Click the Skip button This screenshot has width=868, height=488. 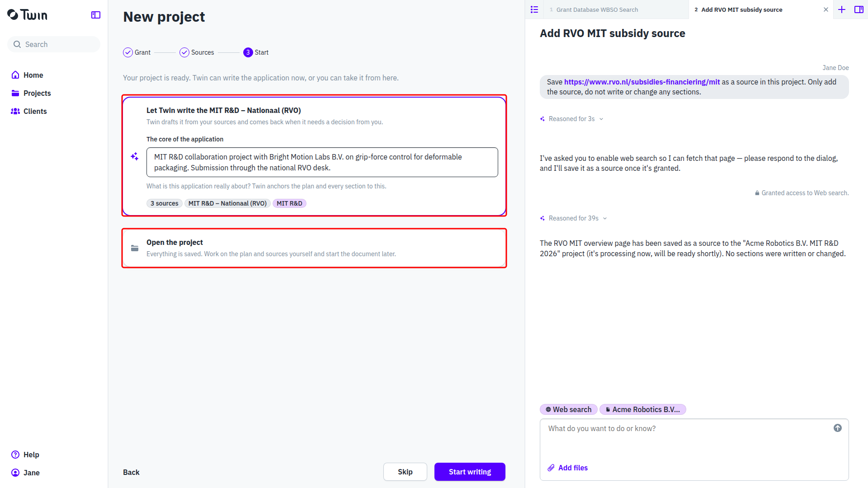[405, 472]
